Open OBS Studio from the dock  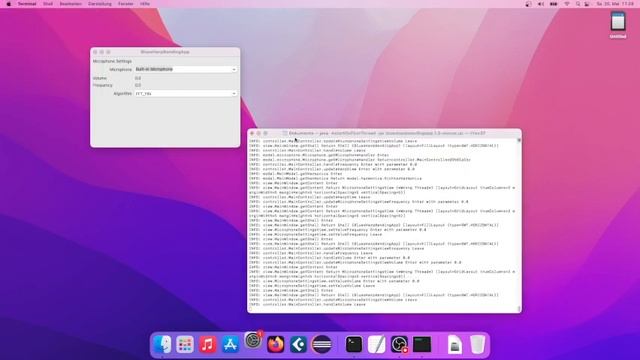[399, 344]
